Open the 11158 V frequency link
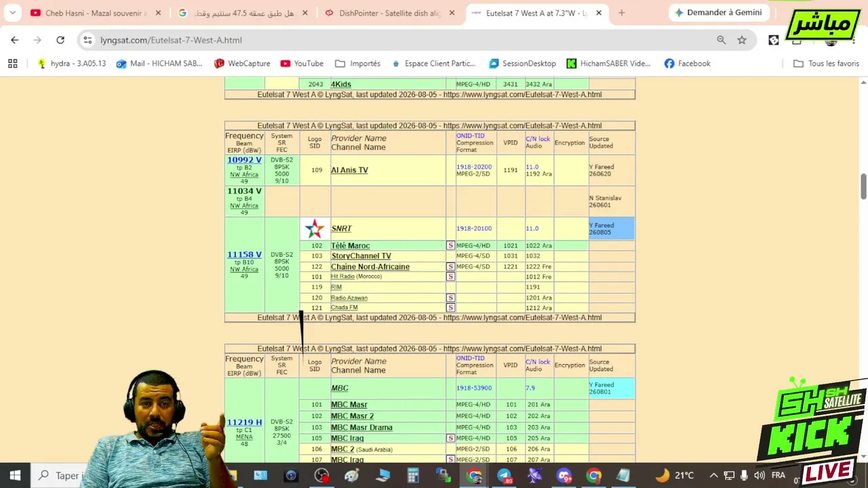The width and height of the screenshot is (868, 488). pos(244,255)
